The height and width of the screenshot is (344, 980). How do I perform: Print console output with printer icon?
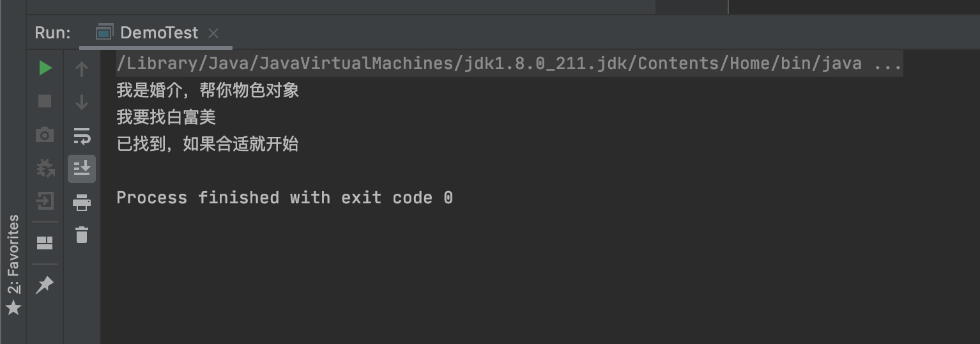point(82,203)
